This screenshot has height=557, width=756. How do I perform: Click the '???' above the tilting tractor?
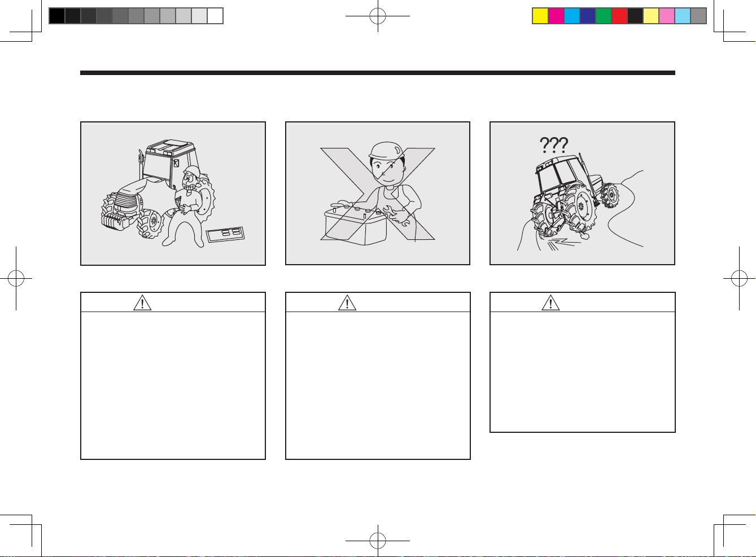554,146
